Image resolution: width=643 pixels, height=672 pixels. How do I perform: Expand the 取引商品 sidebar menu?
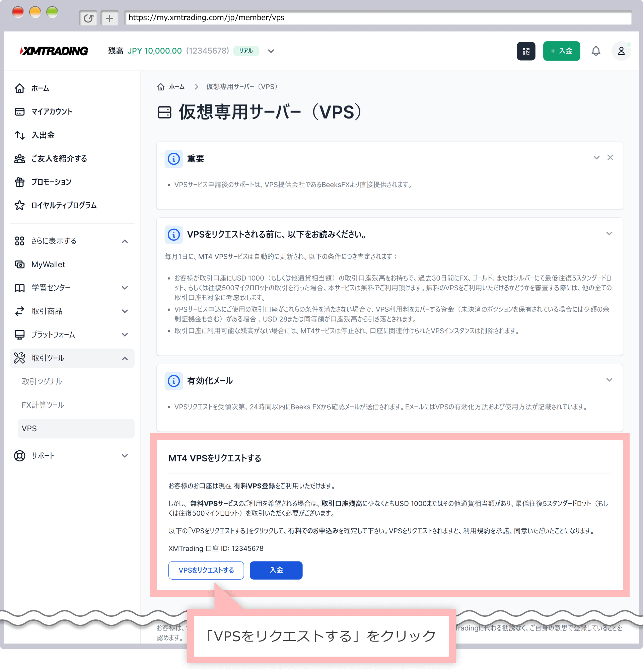(x=125, y=311)
